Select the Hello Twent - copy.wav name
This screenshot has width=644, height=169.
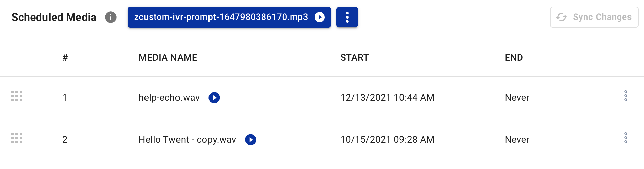pyautogui.click(x=188, y=140)
